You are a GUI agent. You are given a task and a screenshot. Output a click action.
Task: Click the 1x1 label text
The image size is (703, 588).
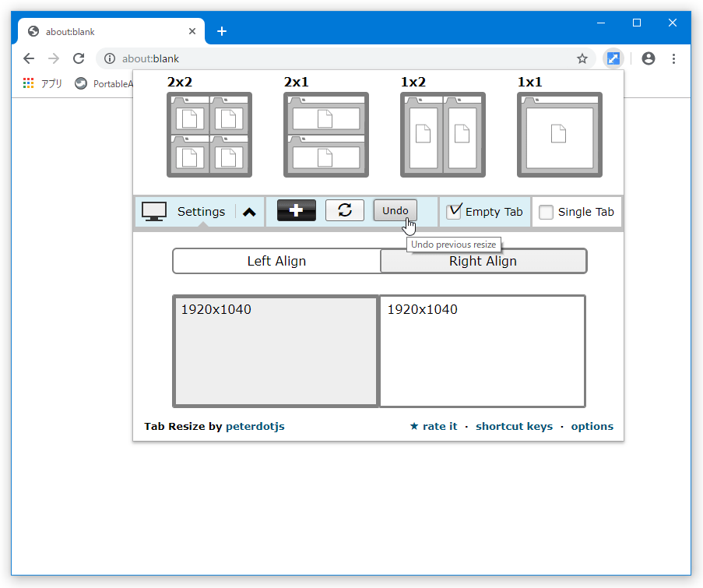[530, 82]
